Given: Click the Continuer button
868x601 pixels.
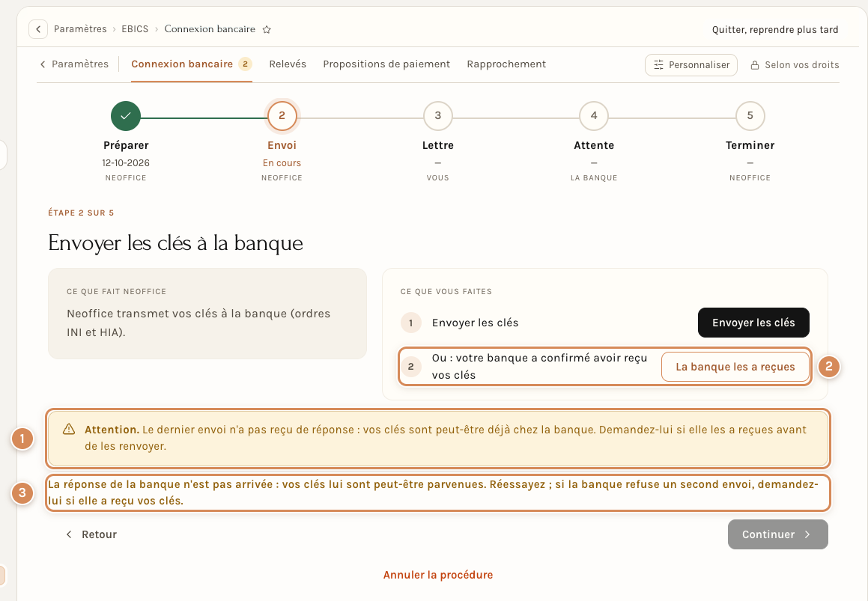Looking at the screenshot, I should (x=778, y=534).
